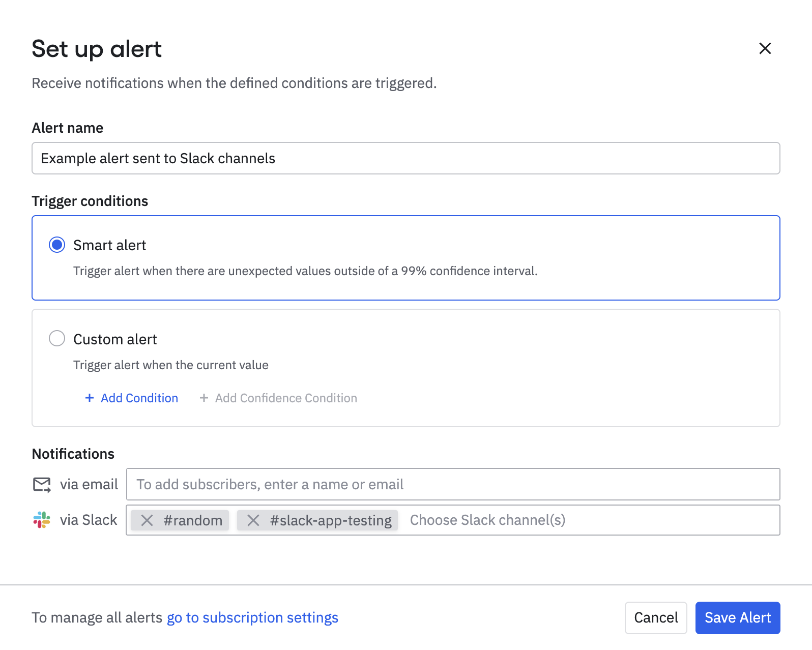The image size is (812, 650).
Task: Open the go to subscription settings link
Action: pos(252,617)
